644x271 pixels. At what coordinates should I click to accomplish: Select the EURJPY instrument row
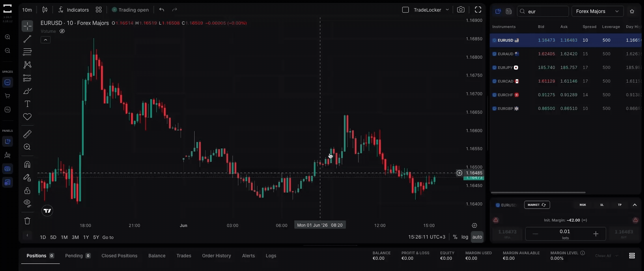(x=565, y=68)
